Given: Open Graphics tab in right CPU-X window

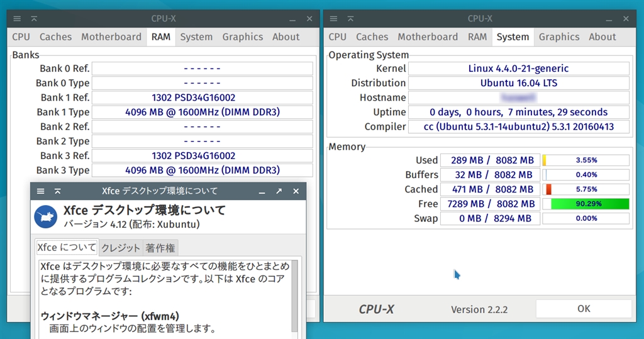Looking at the screenshot, I should (559, 37).
